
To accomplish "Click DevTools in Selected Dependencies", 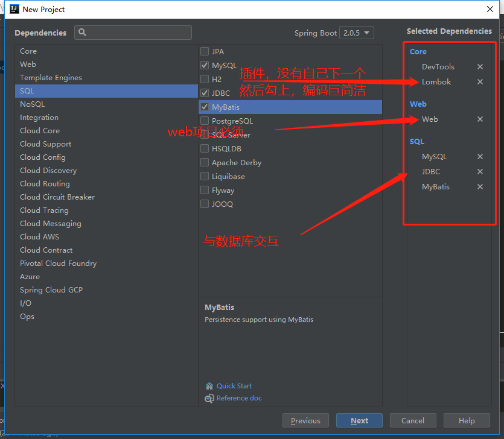I will tap(438, 67).
